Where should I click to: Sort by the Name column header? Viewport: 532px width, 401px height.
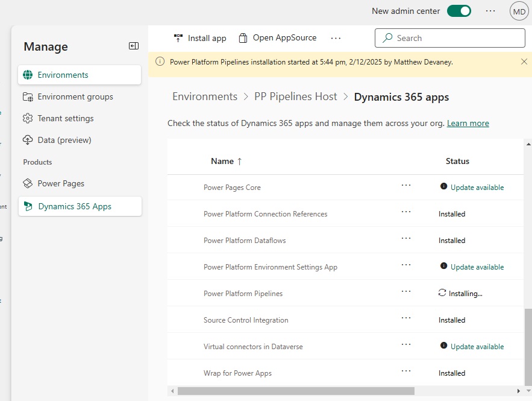[227, 161]
